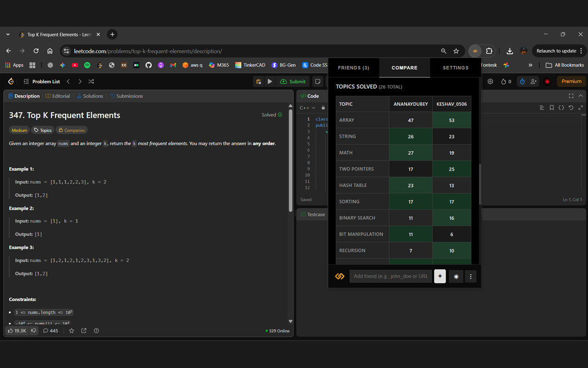This screenshot has width=588, height=368.
Task: Open the extension's three-dot options menu
Action: (x=470, y=276)
